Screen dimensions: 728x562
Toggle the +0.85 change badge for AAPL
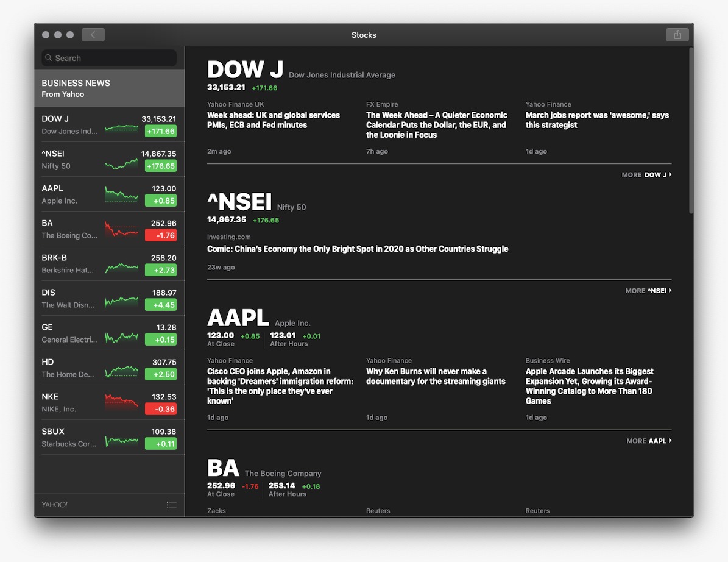coord(161,201)
